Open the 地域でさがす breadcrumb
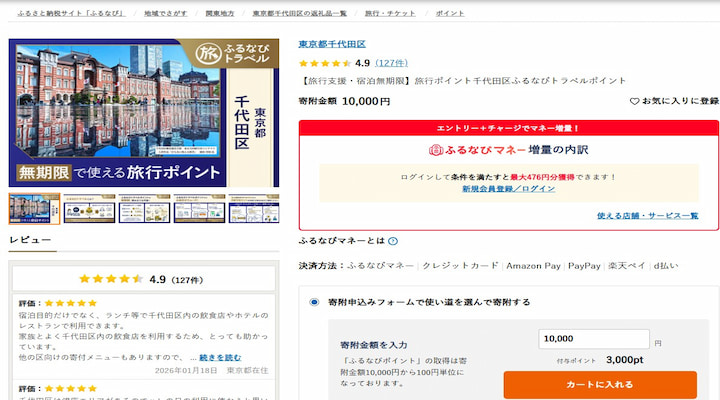720x400 pixels. [x=166, y=13]
